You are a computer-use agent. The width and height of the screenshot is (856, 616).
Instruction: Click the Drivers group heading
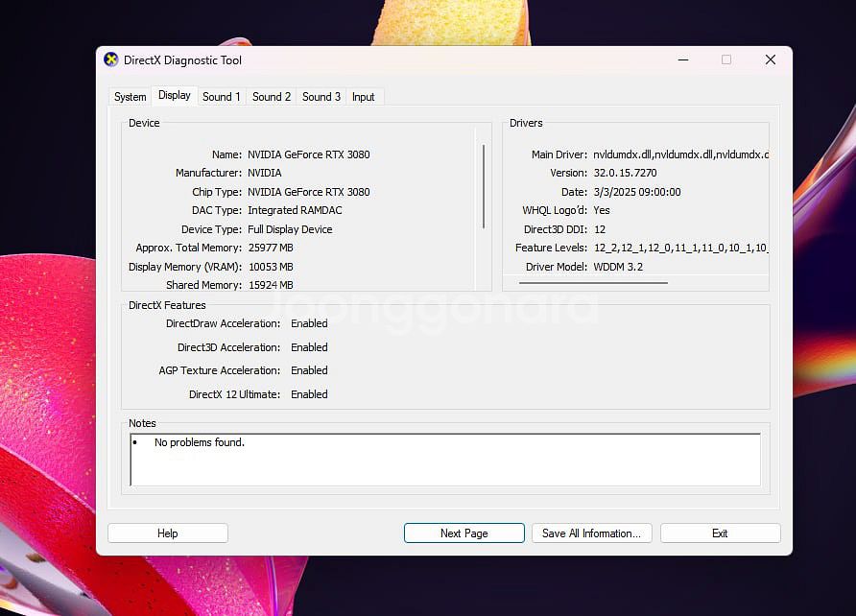click(526, 123)
